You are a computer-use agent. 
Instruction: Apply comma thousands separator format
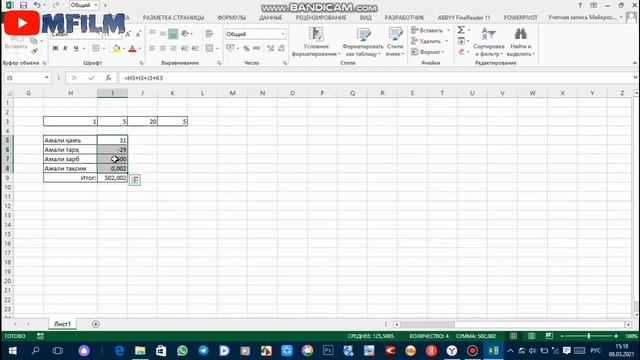point(256,49)
